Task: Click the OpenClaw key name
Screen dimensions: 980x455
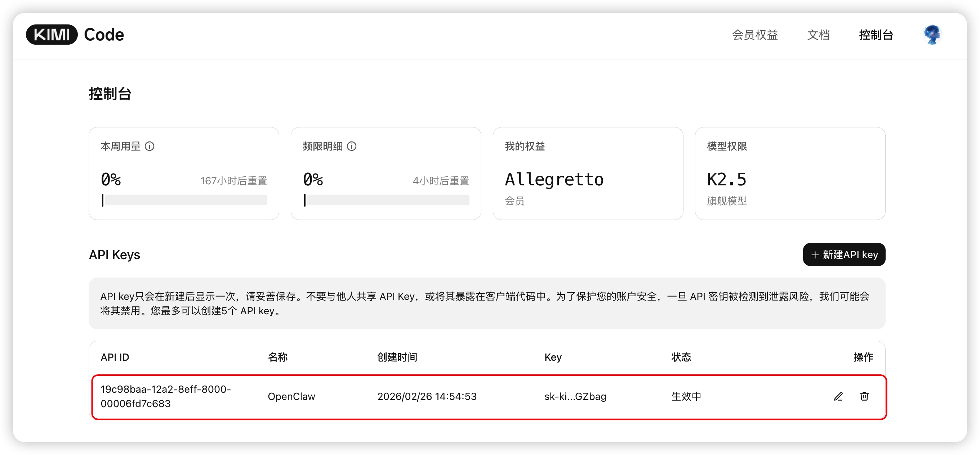Action: (x=291, y=396)
